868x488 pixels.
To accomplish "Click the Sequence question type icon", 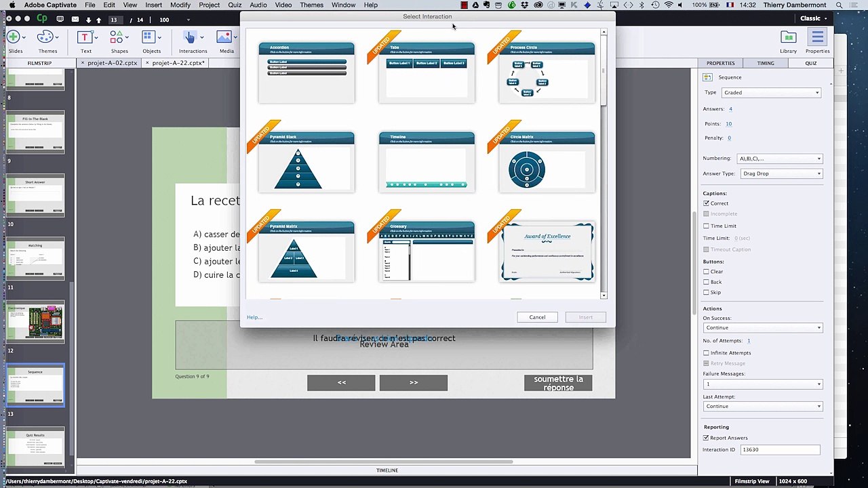I will 707,77.
